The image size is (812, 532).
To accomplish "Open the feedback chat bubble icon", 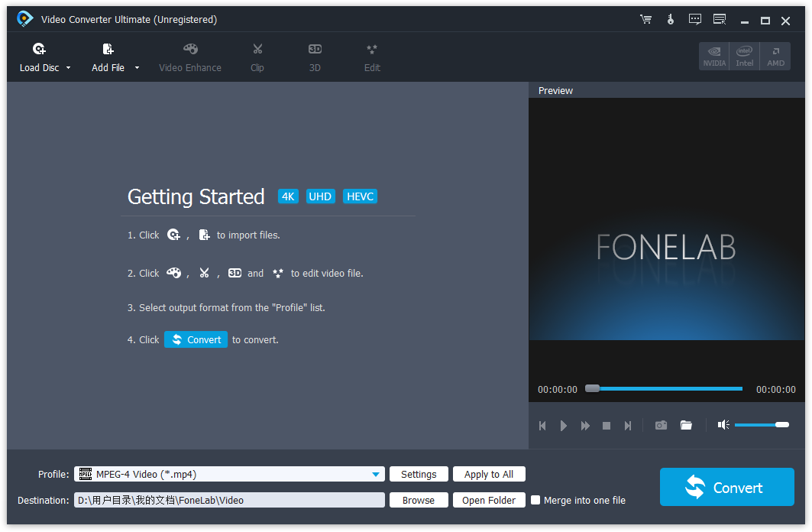I will coord(695,20).
